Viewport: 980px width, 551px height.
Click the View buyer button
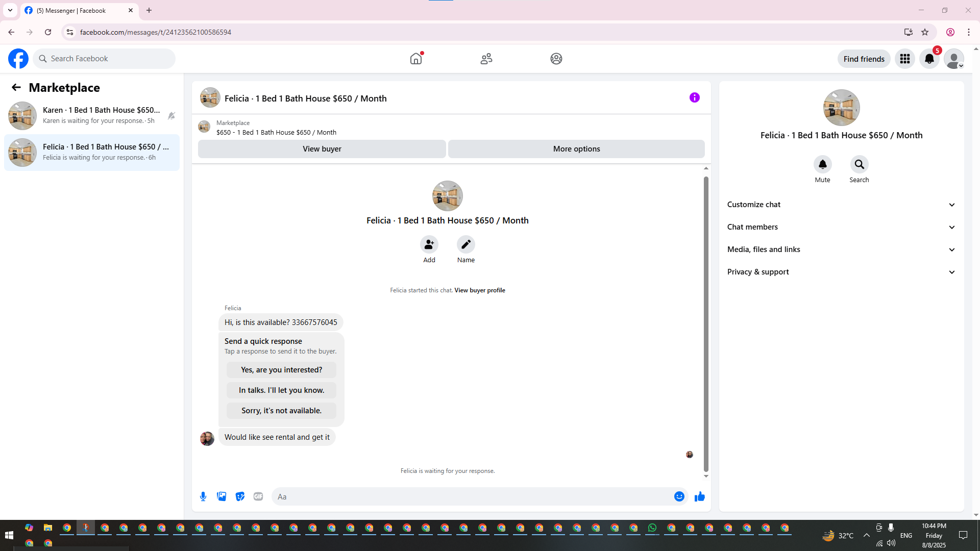[x=322, y=149]
